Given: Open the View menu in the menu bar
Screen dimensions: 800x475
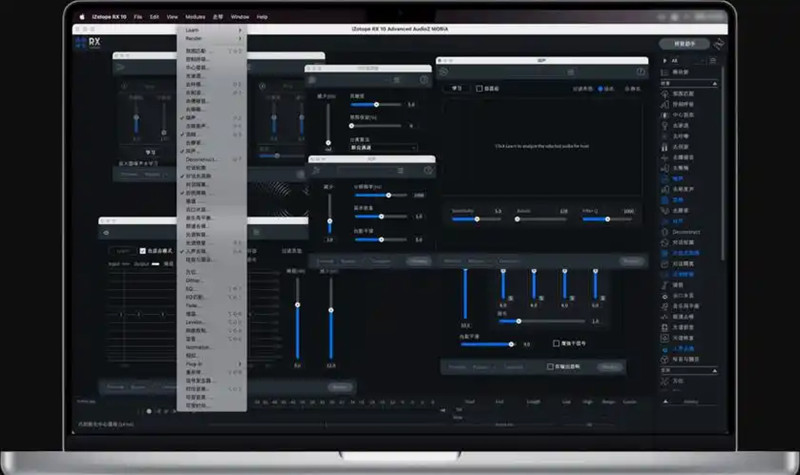Looking at the screenshot, I should click(172, 17).
